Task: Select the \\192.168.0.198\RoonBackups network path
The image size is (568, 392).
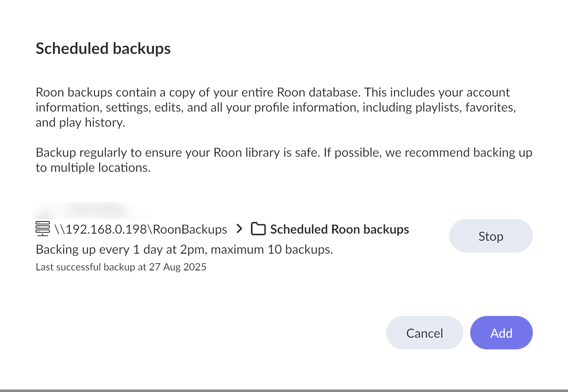Action: [x=141, y=229]
